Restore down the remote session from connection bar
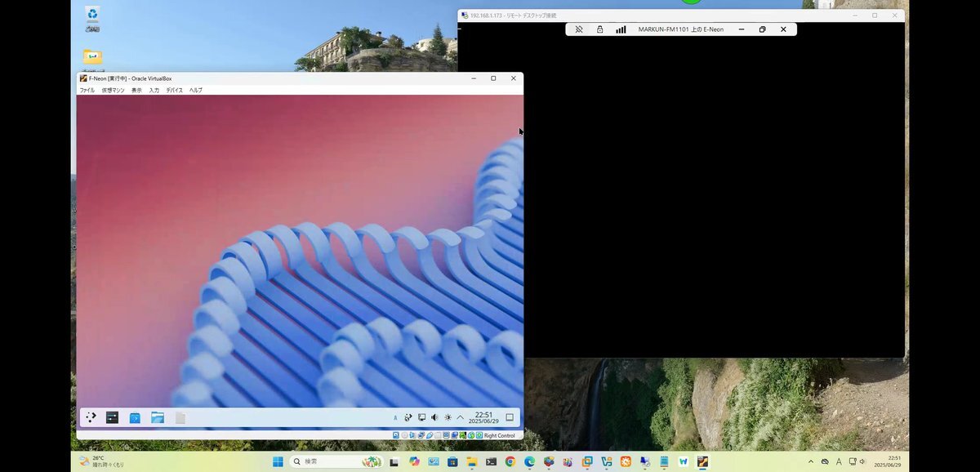 tap(762, 29)
